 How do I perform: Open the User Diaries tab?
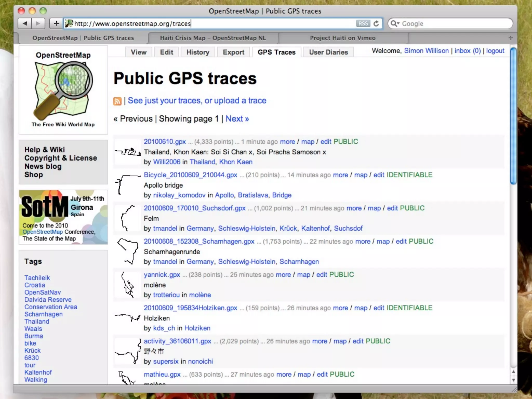[x=328, y=52]
